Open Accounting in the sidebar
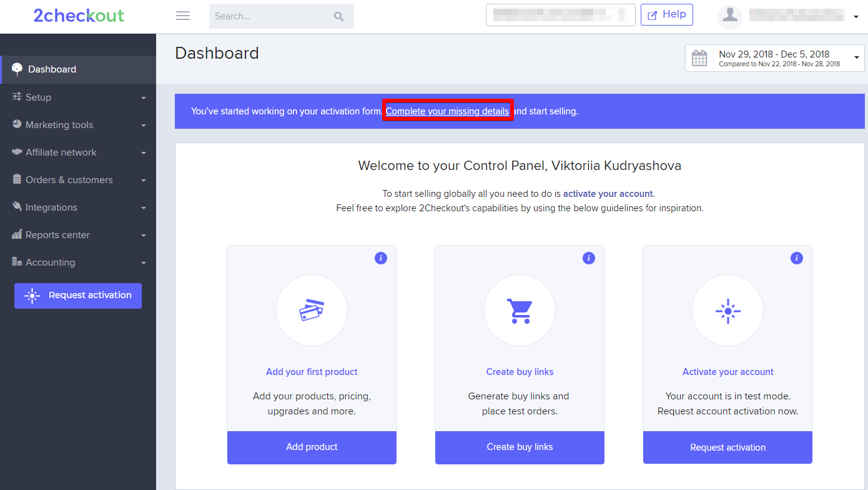Screen dimensions: 868x490 point(78,262)
